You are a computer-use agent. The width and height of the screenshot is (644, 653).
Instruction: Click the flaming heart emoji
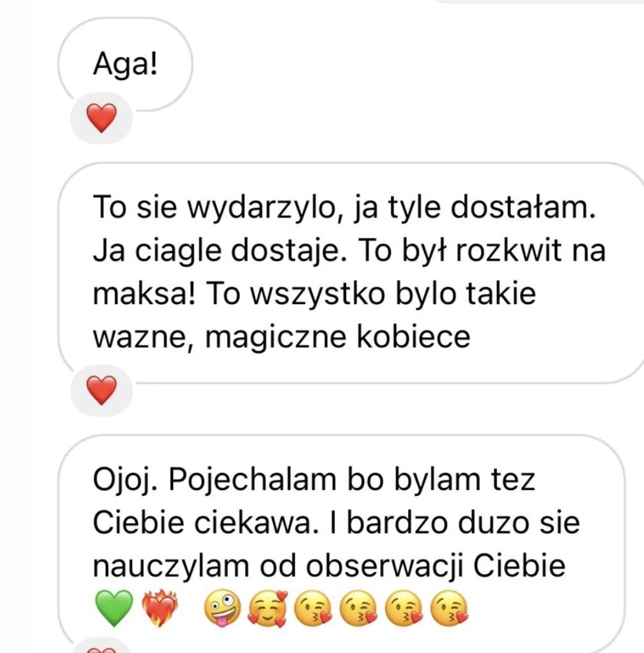pos(160,609)
